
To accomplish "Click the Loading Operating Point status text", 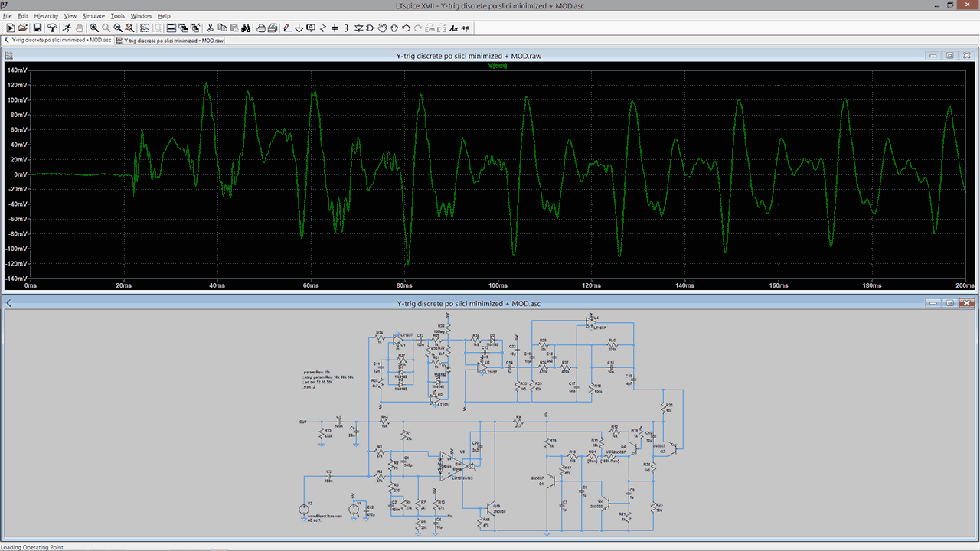I will 32,547.
